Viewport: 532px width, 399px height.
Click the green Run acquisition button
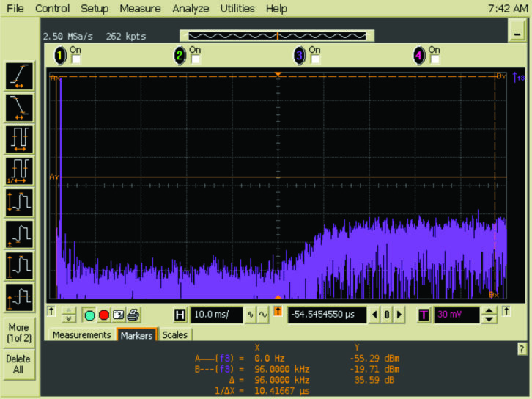[89, 315]
